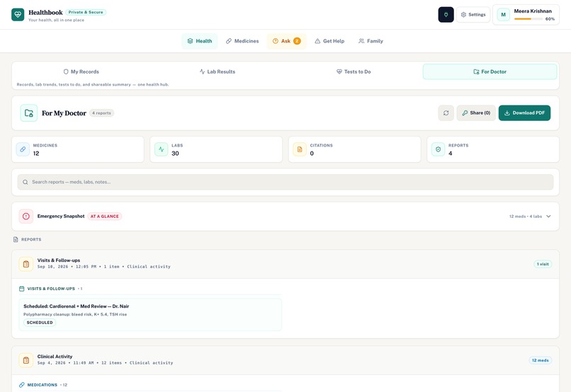Refresh the doctor reports

pos(446,113)
